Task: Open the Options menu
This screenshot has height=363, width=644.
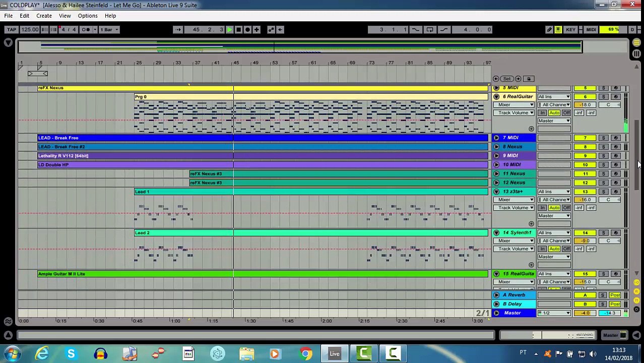Action: tap(88, 16)
